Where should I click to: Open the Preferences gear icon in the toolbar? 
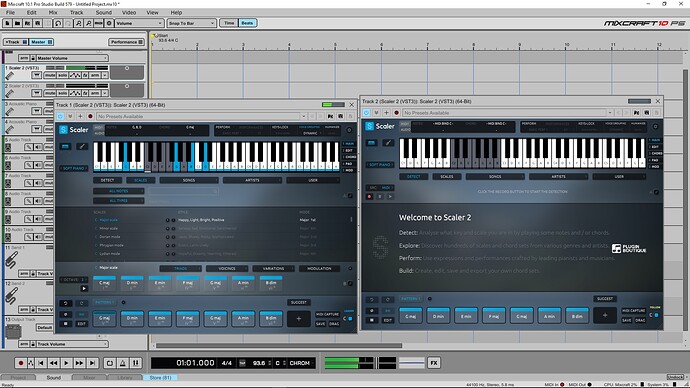(109, 23)
